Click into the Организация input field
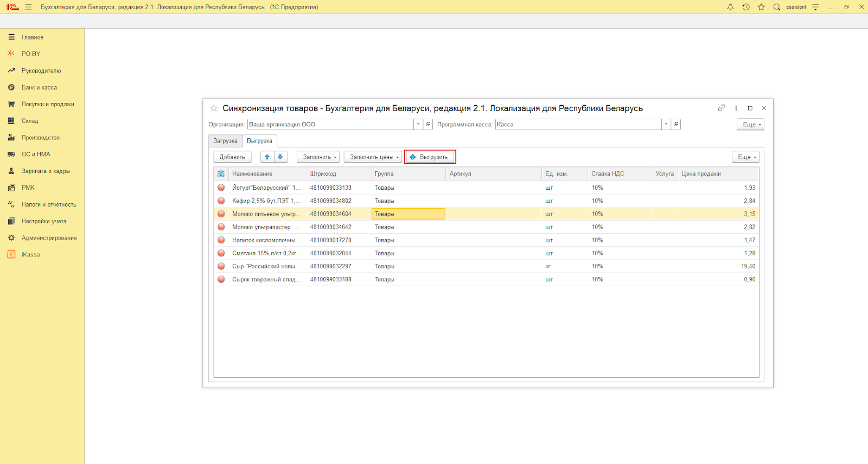Screen dimensions: 868x464 click(x=330, y=124)
